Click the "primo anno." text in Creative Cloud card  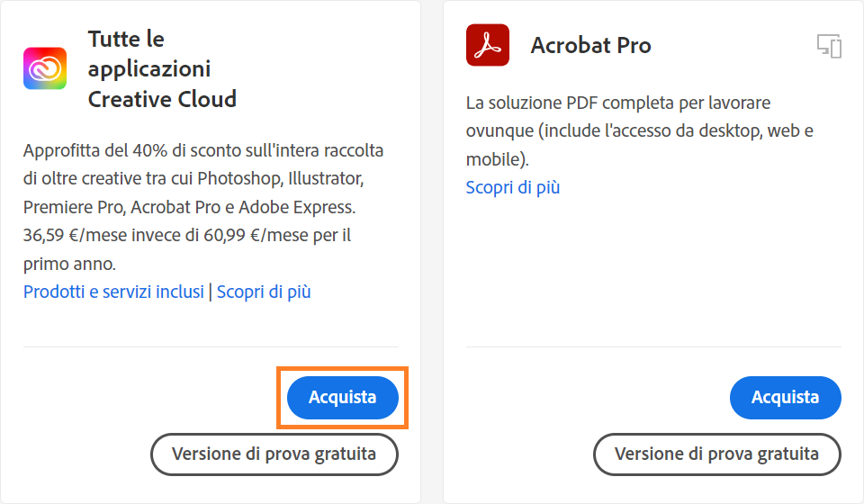[x=70, y=265]
